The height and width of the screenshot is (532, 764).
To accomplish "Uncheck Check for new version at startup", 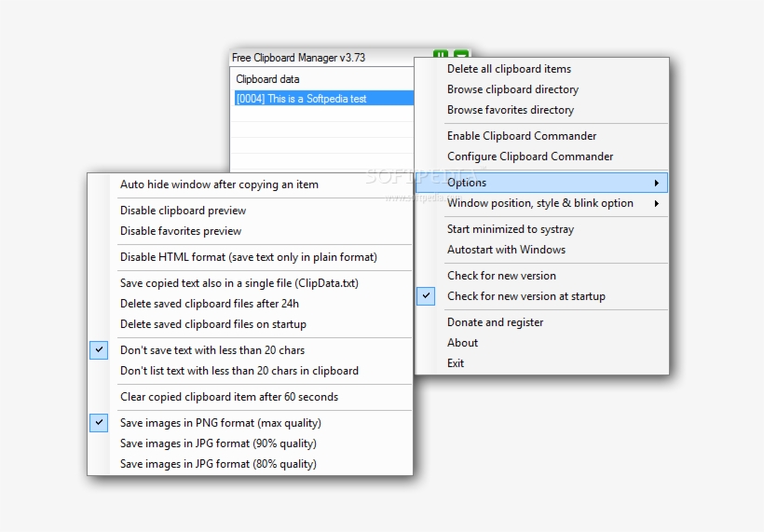I will click(541, 296).
